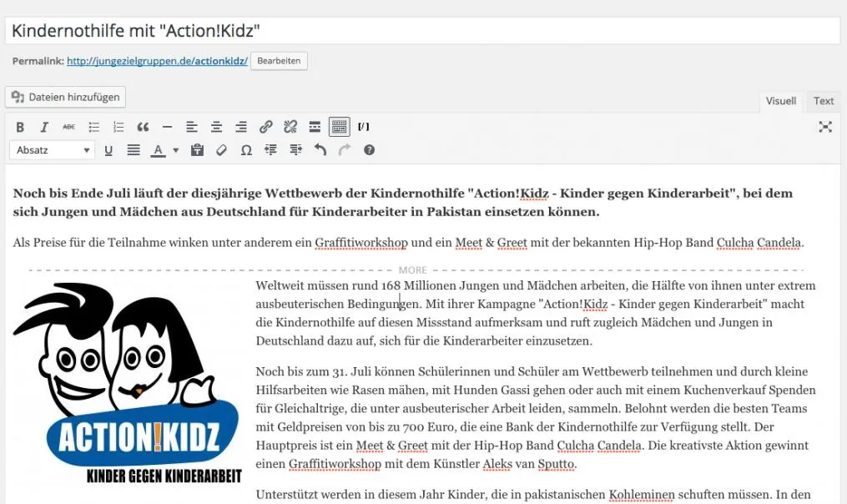Remove the link with unlink icon

tap(290, 127)
